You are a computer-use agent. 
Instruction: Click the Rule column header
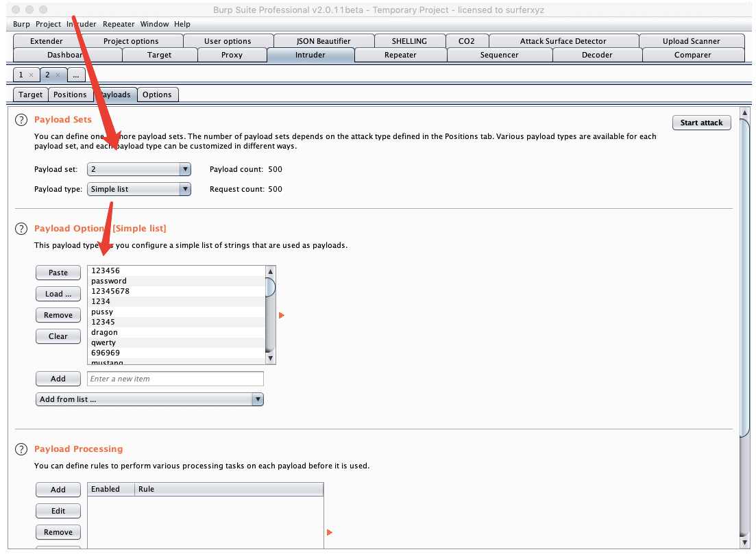[228, 489]
